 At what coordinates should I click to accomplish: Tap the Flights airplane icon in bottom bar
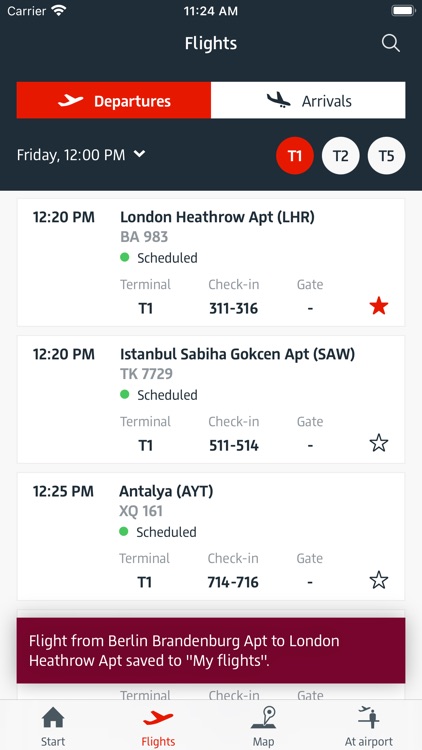[158, 717]
